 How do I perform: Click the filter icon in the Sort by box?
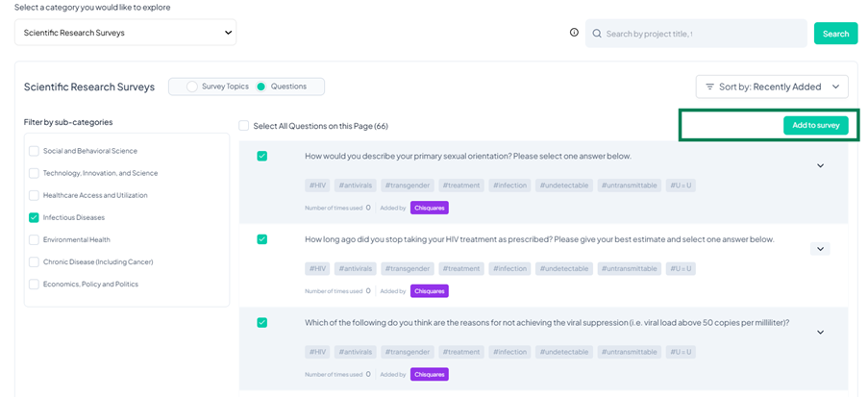tap(709, 87)
